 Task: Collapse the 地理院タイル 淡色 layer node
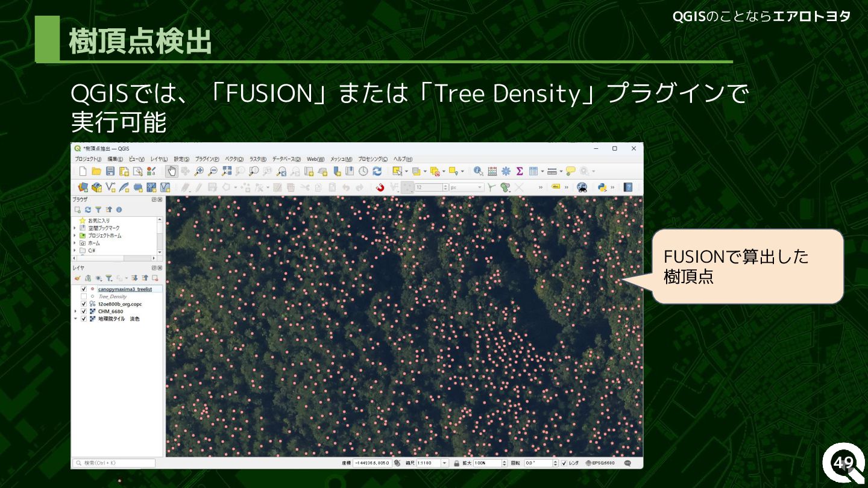pyautogui.click(x=75, y=319)
